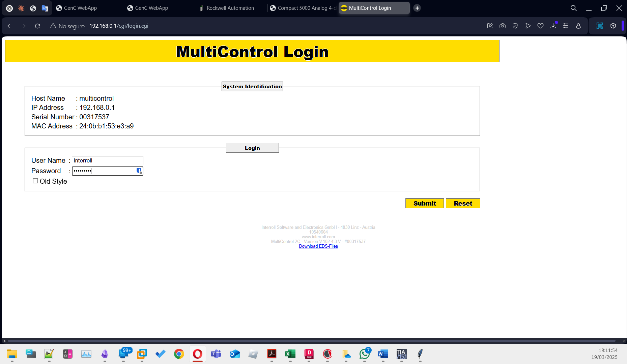Focus the Password input field
This screenshot has width=627, height=364.
coord(107,171)
